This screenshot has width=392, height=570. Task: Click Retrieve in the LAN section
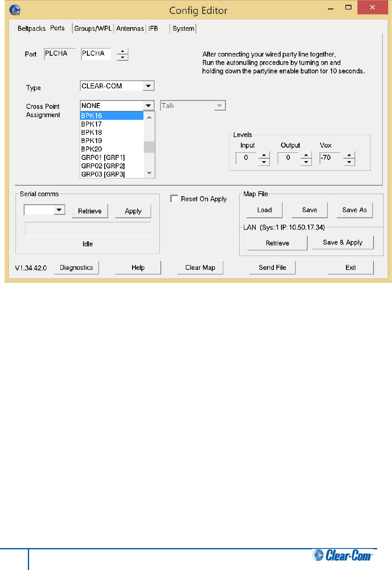pyautogui.click(x=277, y=243)
